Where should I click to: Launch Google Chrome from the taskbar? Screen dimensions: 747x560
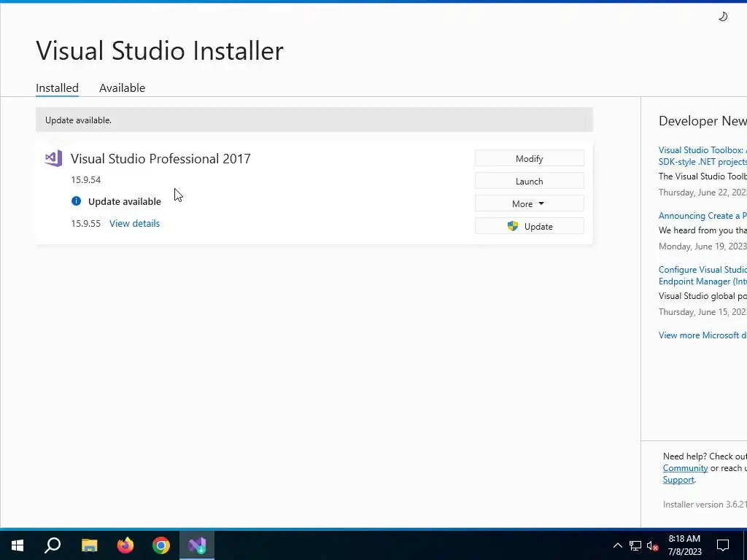[161, 545]
